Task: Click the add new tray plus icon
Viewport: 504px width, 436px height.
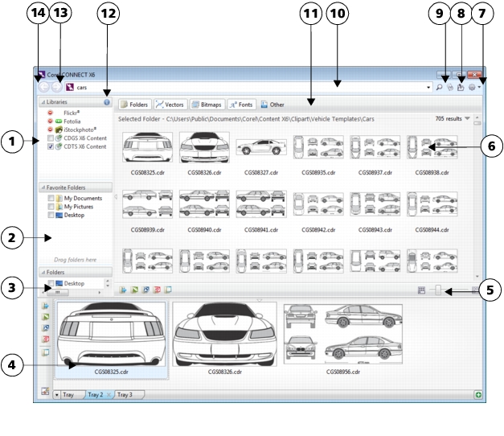Action: [478, 395]
